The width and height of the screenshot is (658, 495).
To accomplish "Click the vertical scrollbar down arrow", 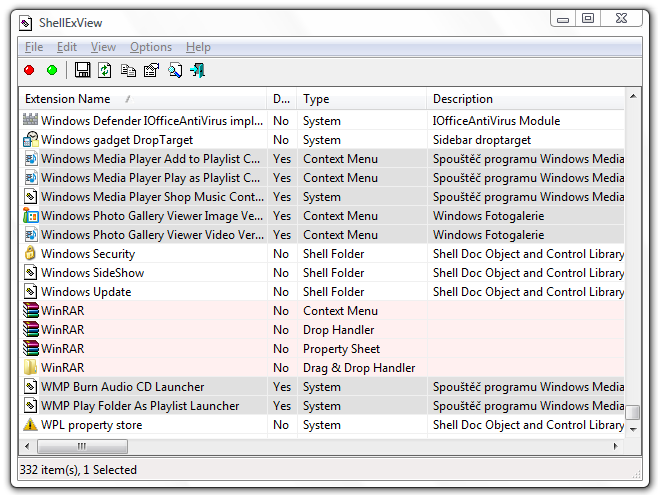I will coord(633,429).
